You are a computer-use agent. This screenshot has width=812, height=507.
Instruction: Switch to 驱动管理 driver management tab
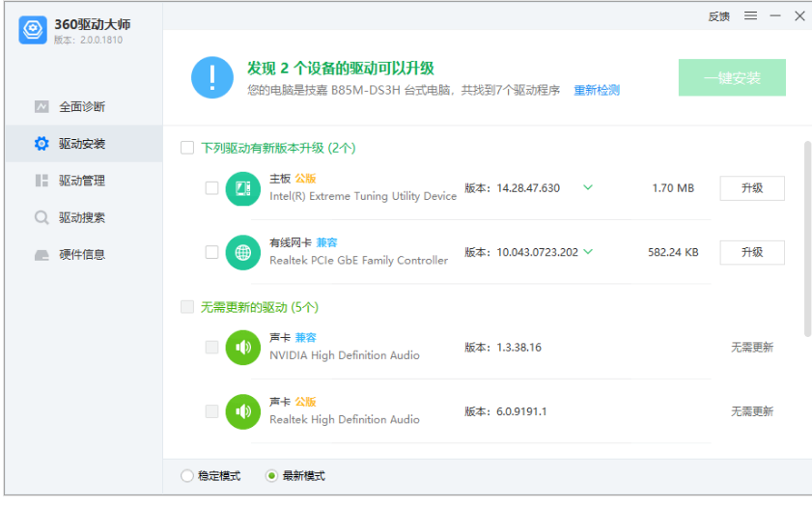81,181
